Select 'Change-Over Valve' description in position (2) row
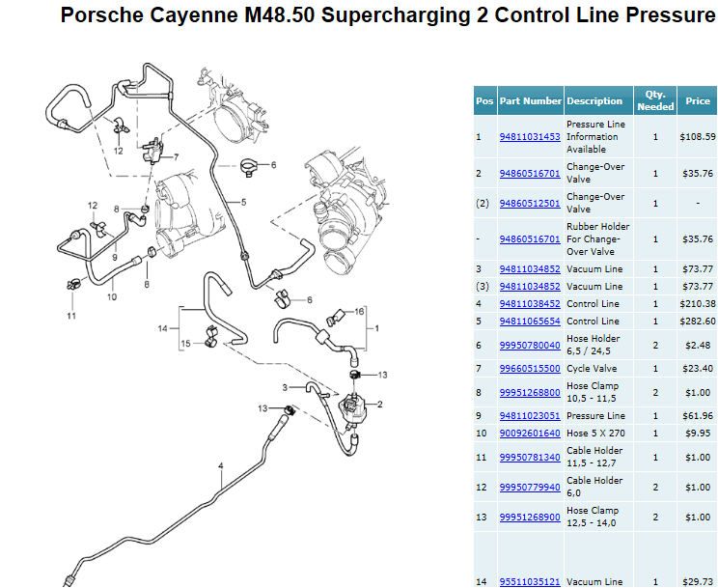Screen dimensions: 718x588 (x=595, y=203)
